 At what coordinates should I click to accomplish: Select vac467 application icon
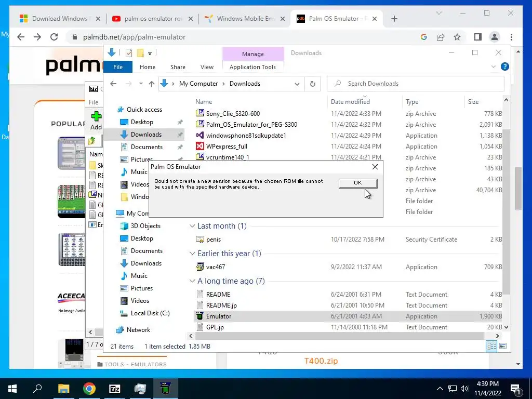click(200, 267)
